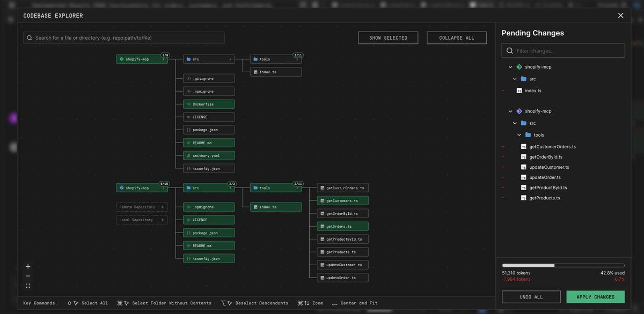Click magnifier icon in codebase search bar
The image size is (644, 314).
point(30,38)
